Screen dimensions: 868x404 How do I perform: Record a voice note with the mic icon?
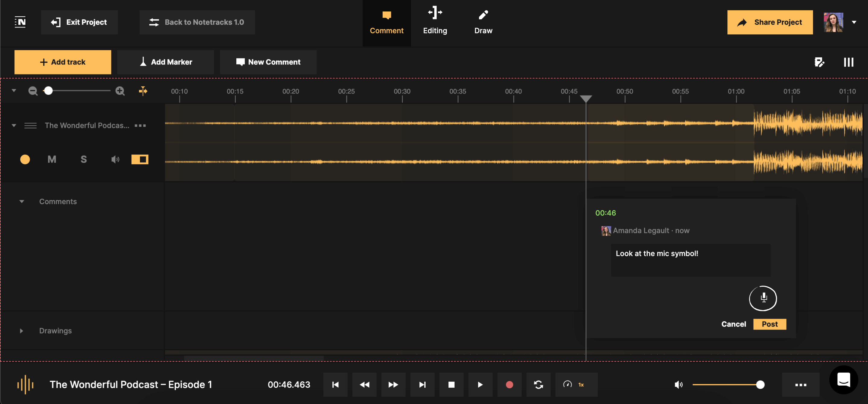[x=763, y=298]
